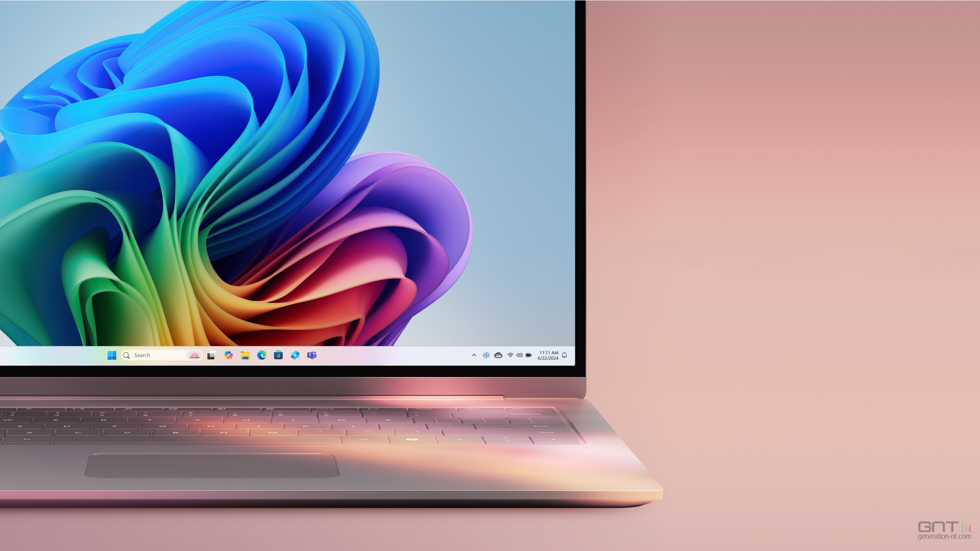Toggle the speaker/volume icon in tray
This screenshot has height=551, width=980.
pos(519,355)
